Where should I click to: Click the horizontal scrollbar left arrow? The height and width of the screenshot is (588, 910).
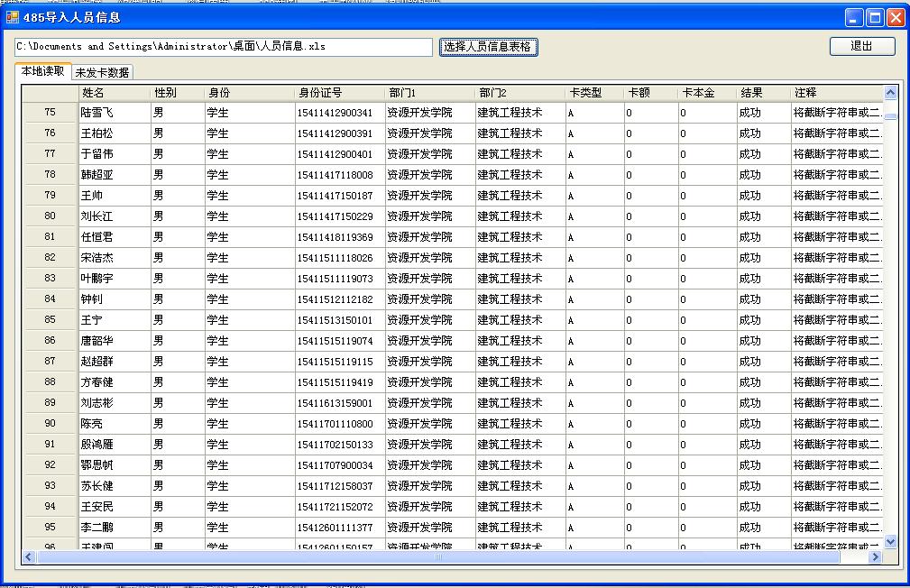coord(29,557)
